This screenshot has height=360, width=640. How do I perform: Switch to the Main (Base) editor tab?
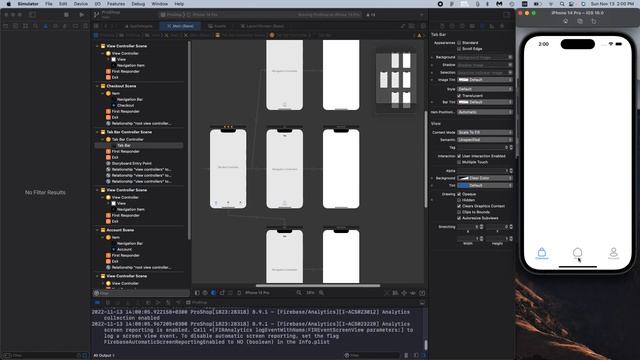(x=180, y=26)
